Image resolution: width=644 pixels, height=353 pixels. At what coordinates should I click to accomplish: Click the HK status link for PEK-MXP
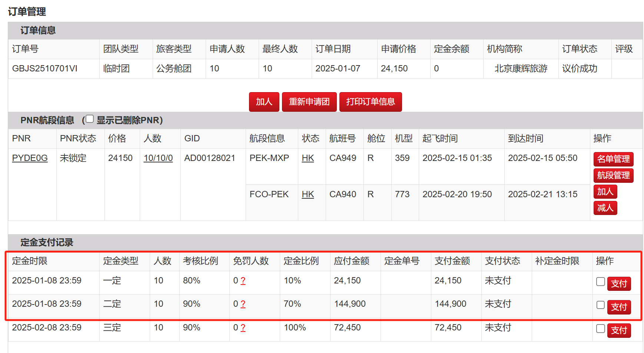click(x=308, y=158)
